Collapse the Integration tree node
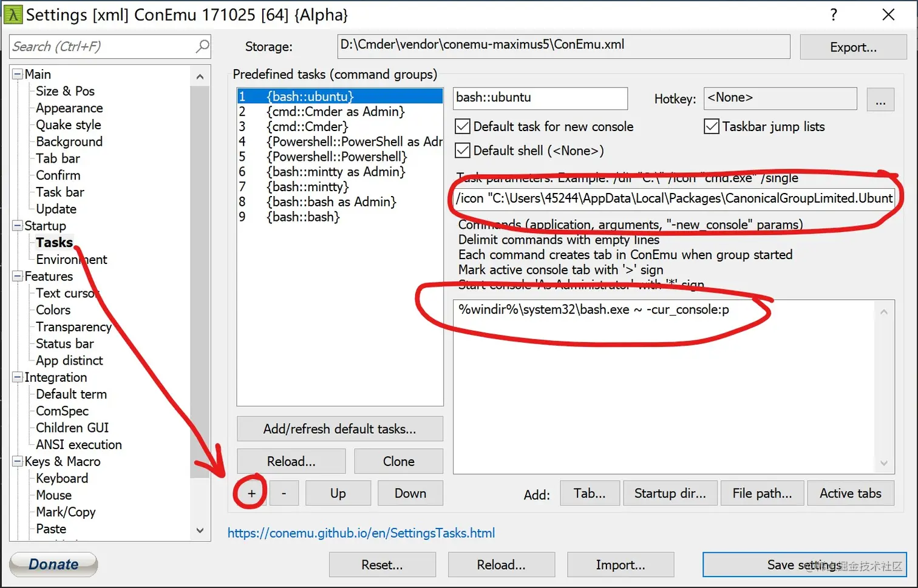The height and width of the screenshot is (588, 918). pyautogui.click(x=18, y=377)
